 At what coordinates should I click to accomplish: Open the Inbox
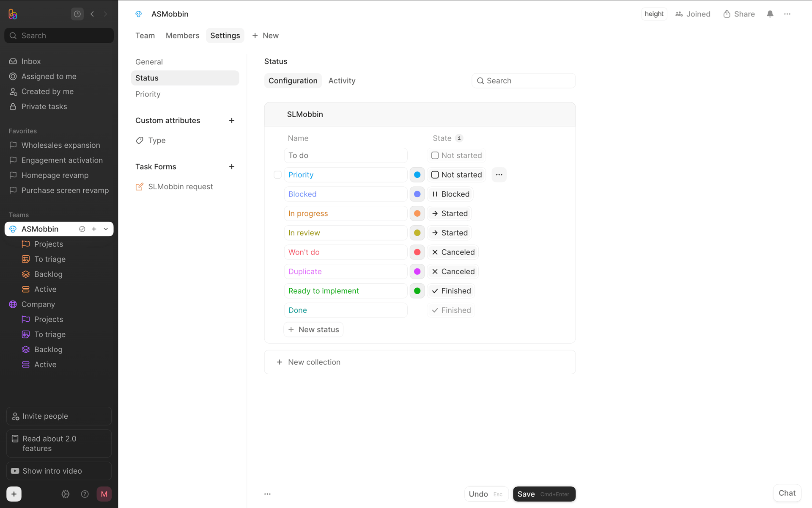click(x=59, y=61)
